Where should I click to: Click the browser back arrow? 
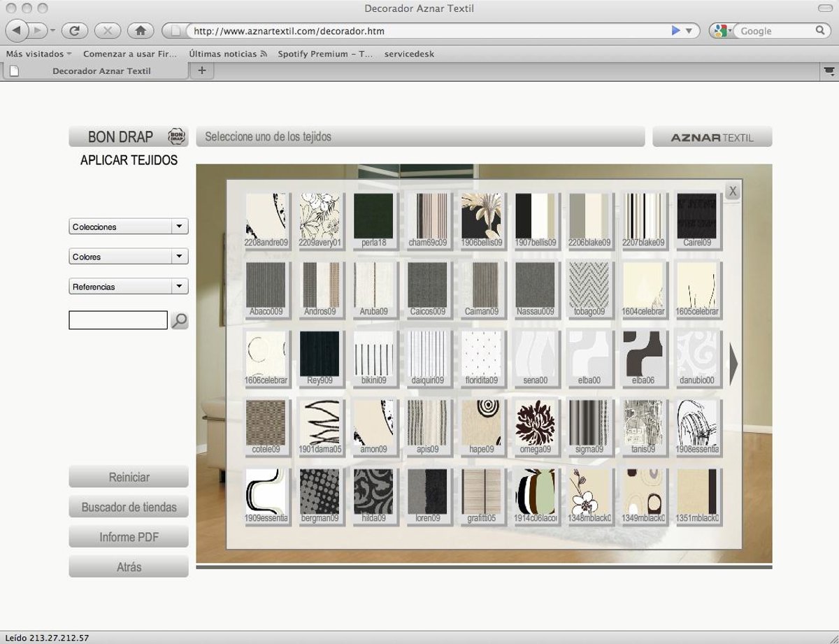pyautogui.click(x=17, y=31)
